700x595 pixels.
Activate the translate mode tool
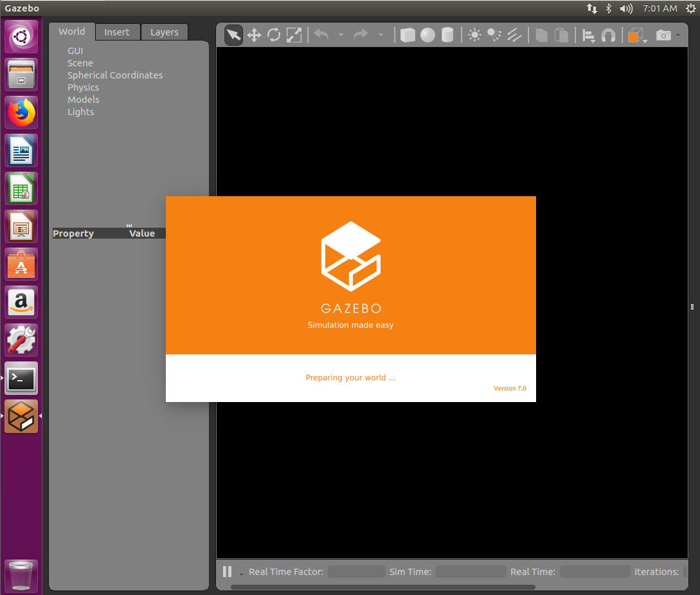tap(254, 35)
